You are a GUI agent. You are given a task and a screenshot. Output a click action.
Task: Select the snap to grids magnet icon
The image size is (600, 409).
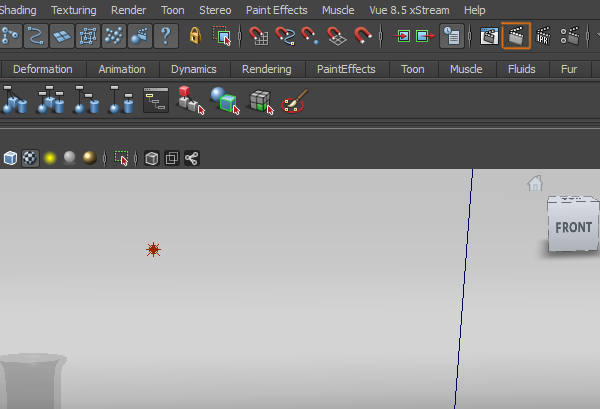tap(259, 37)
